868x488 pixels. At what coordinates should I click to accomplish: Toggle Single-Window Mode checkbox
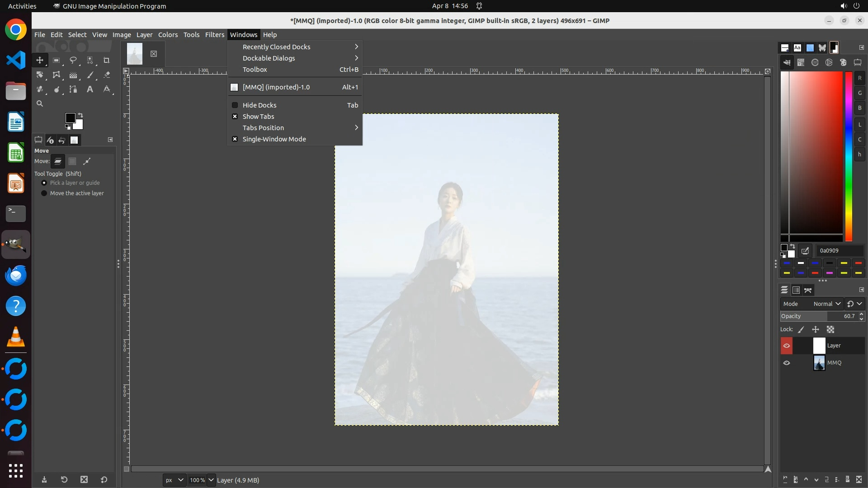click(235, 139)
